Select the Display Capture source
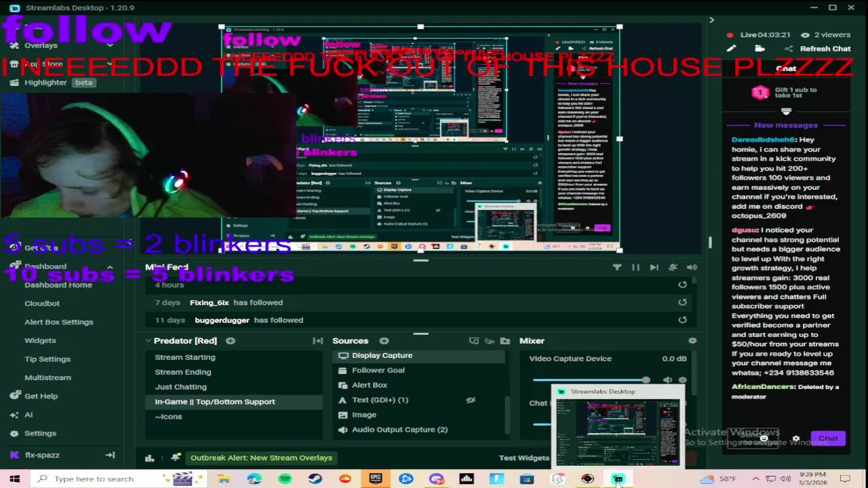The width and height of the screenshot is (868, 488). 419,355
